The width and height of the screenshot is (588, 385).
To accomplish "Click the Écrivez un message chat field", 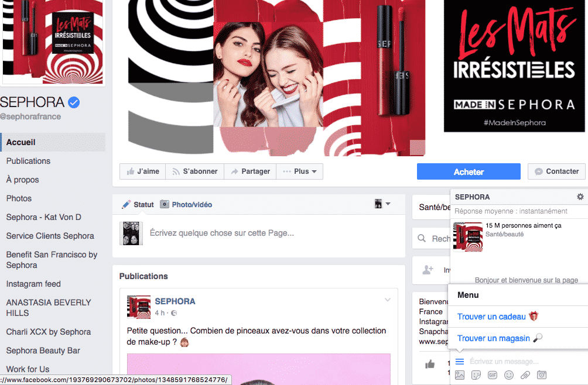I will [504, 362].
